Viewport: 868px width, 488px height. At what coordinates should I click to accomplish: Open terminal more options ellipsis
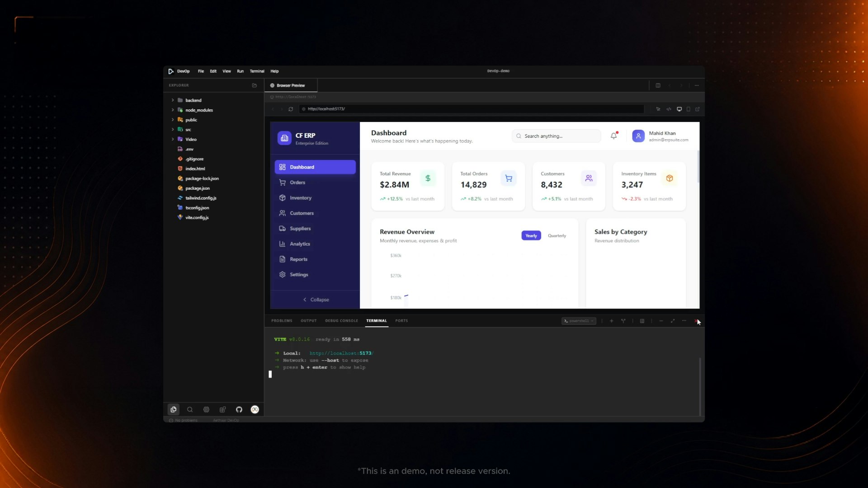click(684, 321)
